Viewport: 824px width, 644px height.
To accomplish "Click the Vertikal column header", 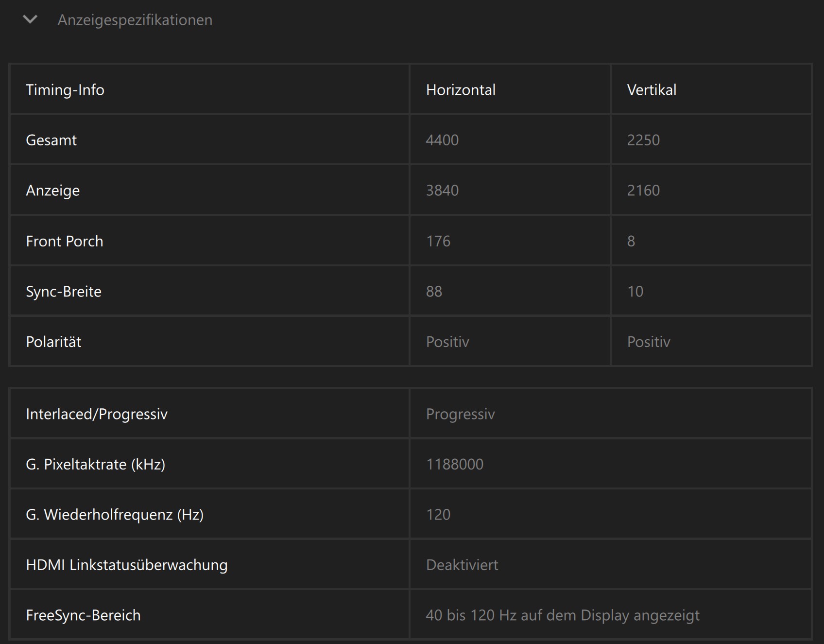I will (652, 90).
